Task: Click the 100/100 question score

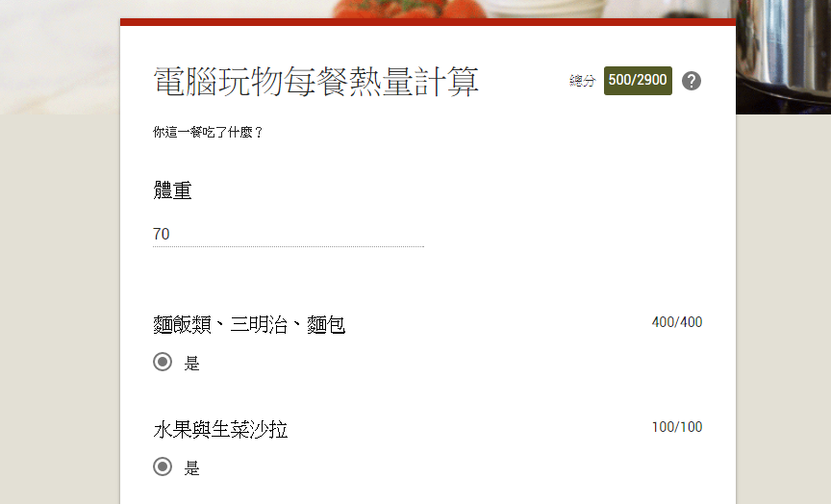Action: pos(677,427)
